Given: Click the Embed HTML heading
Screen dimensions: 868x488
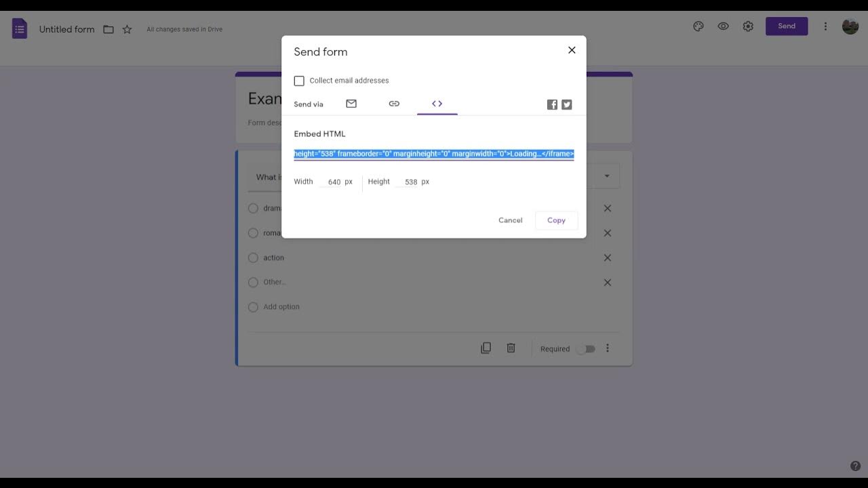Looking at the screenshot, I should (319, 134).
